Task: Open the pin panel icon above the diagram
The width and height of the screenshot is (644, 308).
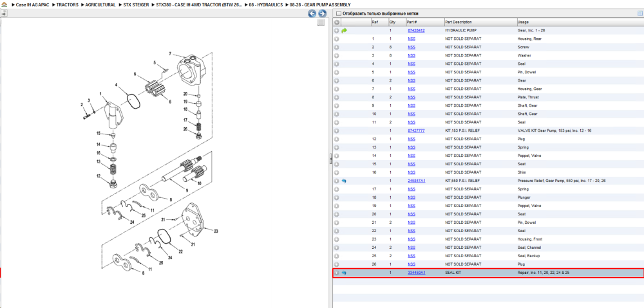Action: point(4,14)
